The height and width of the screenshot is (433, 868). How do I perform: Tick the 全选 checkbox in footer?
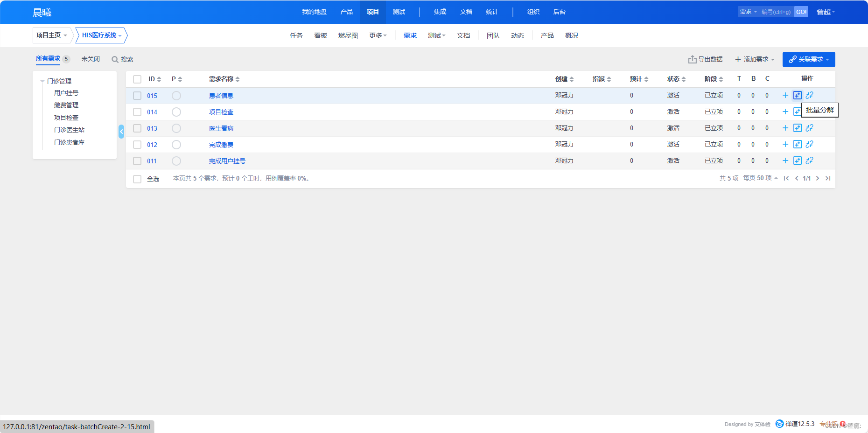pyautogui.click(x=137, y=179)
